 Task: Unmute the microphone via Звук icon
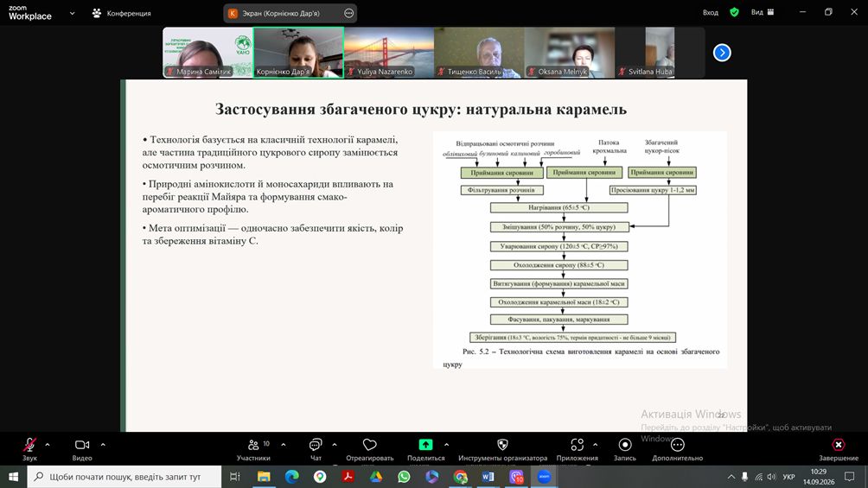(29, 445)
